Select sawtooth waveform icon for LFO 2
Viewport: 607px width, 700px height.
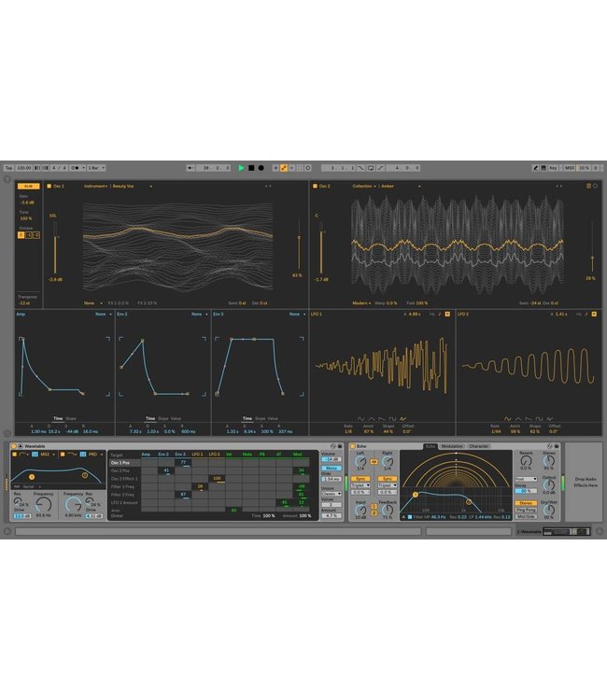[x=529, y=419]
